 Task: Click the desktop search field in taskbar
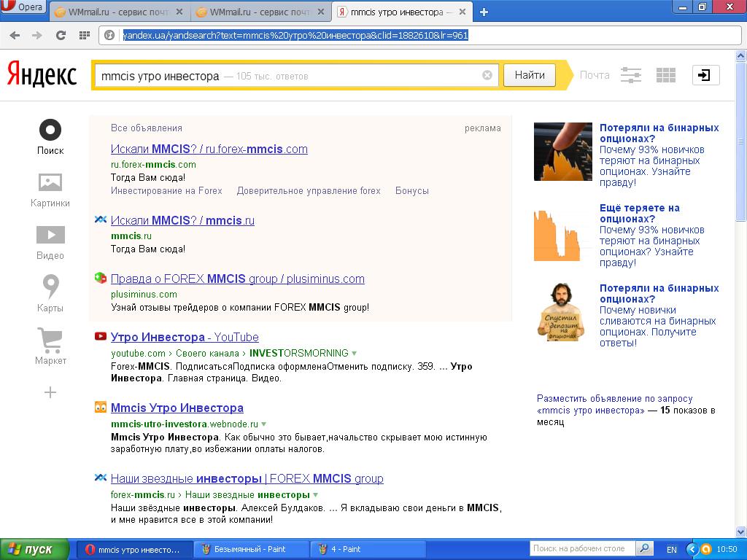581,548
